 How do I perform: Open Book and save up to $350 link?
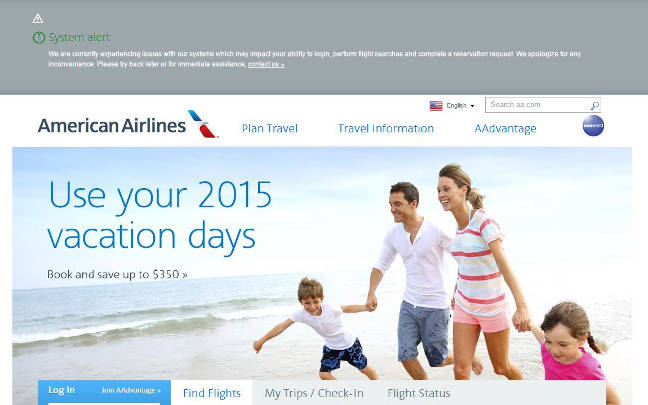click(x=117, y=274)
